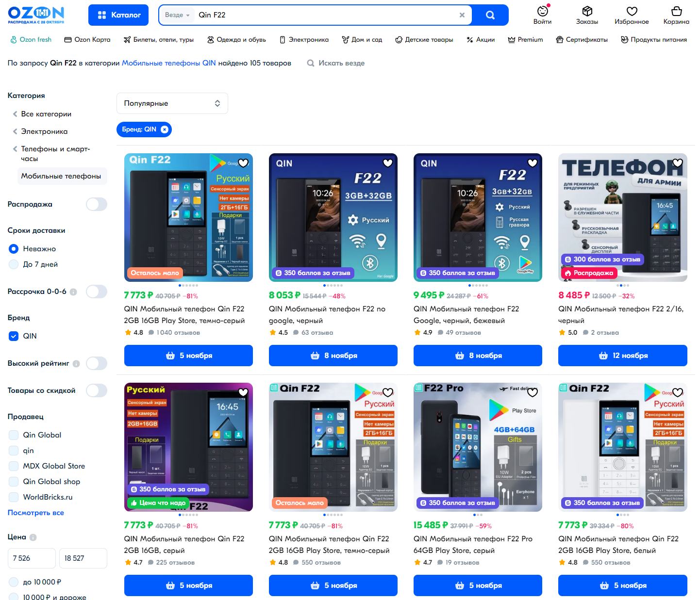Click info icon next to Рассрочка 0-0-6
The height and width of the screenshot is (600, 700).
[73, 292]
